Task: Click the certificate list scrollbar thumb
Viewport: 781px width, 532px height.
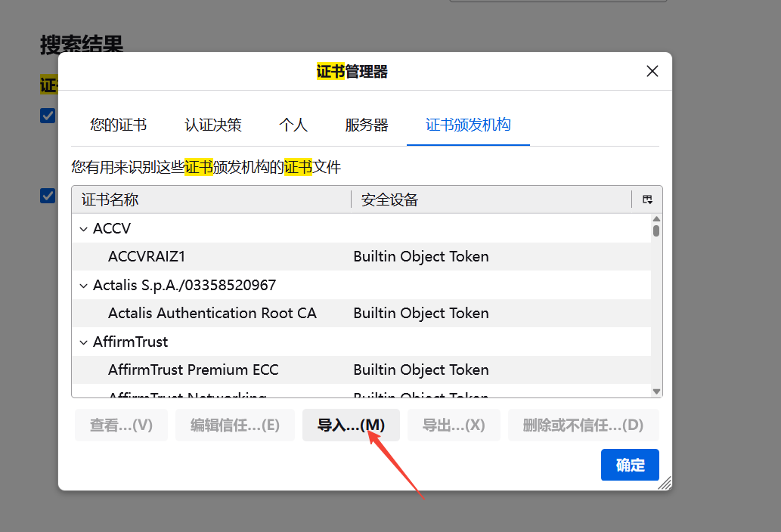Action: (656, 231)
